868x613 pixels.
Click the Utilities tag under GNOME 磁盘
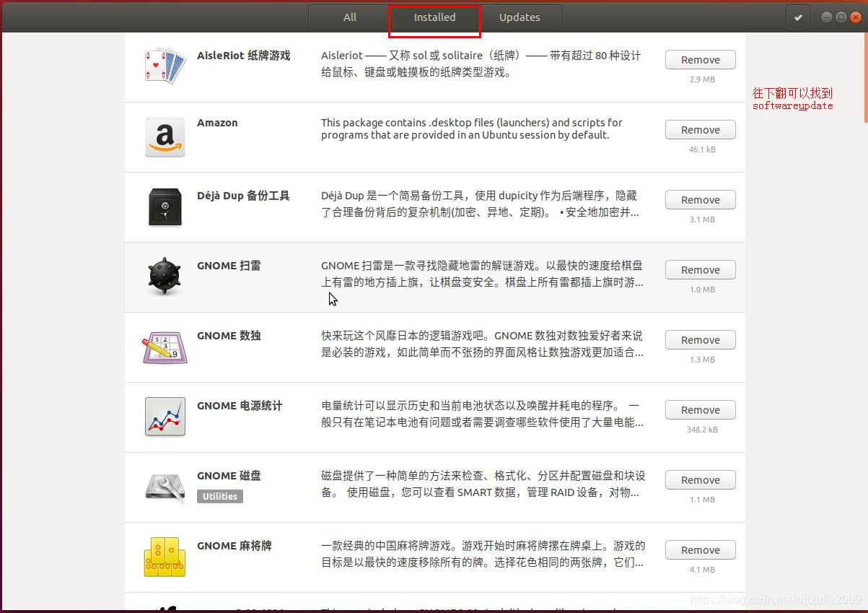coord(220,497)
